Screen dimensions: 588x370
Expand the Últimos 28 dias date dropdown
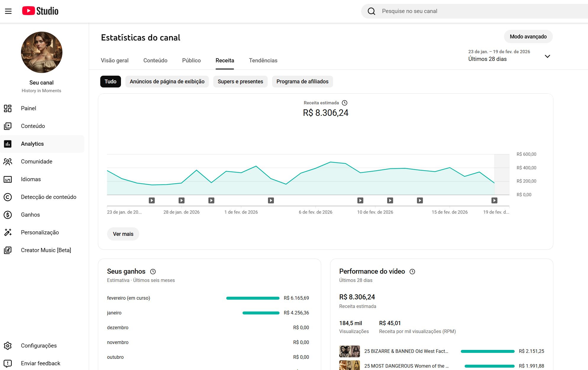point(547,56)
